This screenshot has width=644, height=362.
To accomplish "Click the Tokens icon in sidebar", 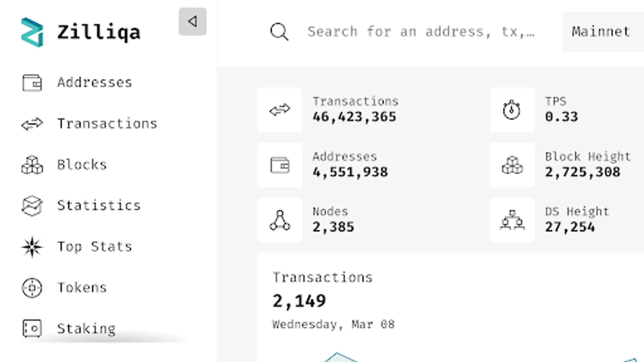I will [32, 288].
